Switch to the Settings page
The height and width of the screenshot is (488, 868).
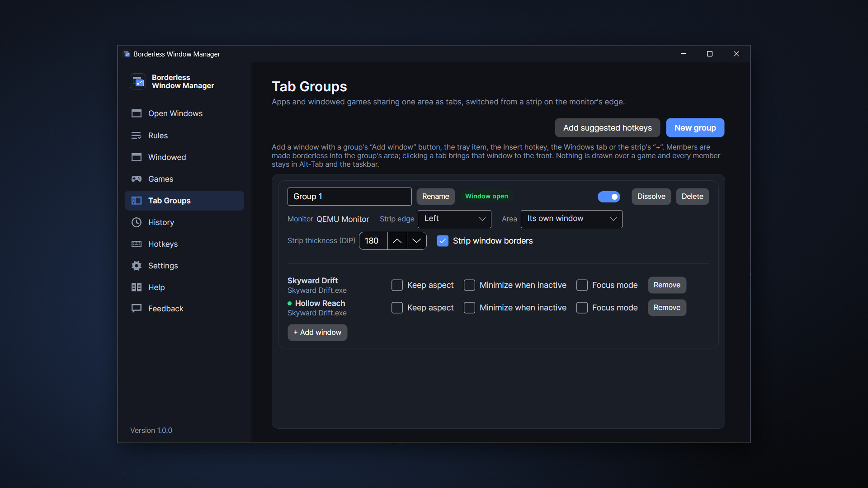point(184,266)
